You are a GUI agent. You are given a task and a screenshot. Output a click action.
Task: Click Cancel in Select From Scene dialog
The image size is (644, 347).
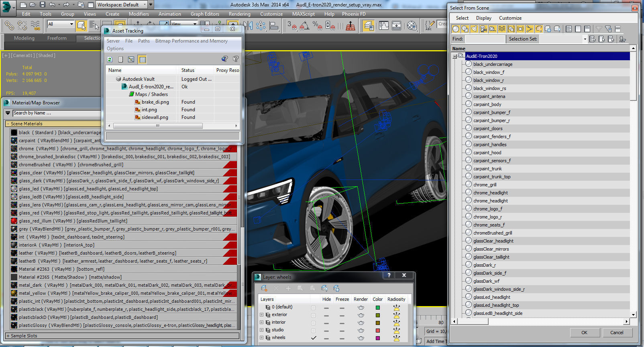617,333
